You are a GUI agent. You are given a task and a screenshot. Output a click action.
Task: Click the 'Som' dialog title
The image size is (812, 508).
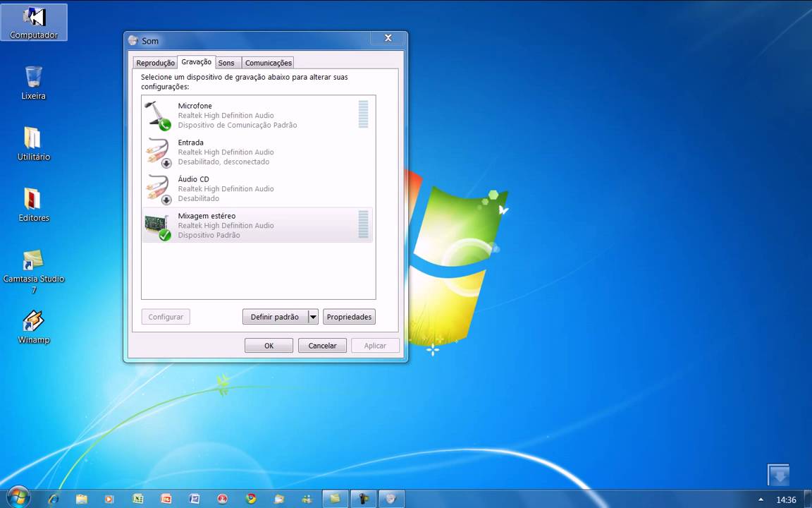(x=150, y=41)
